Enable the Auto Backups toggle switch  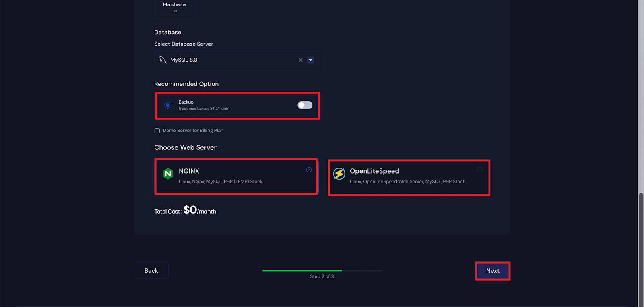(305, 105)
